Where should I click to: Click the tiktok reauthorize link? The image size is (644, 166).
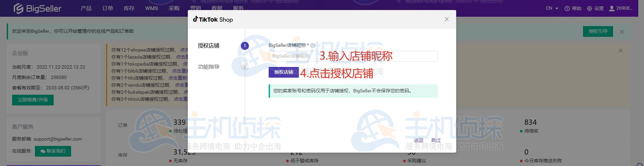tap(181, 99)
